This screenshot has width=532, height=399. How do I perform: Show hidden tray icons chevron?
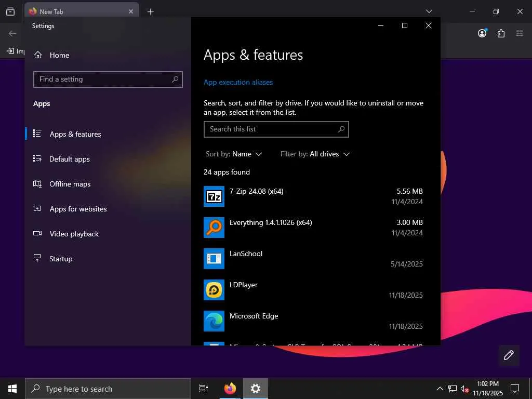(440, 389)
